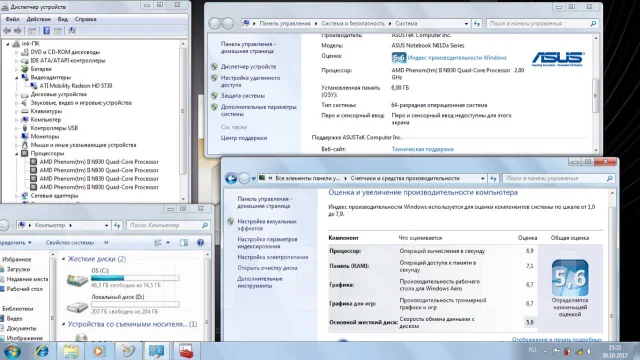Select the first AMD Phenom II N930 processor entry
This screenshot has height=360, width=640.
(x=99, y=162)
